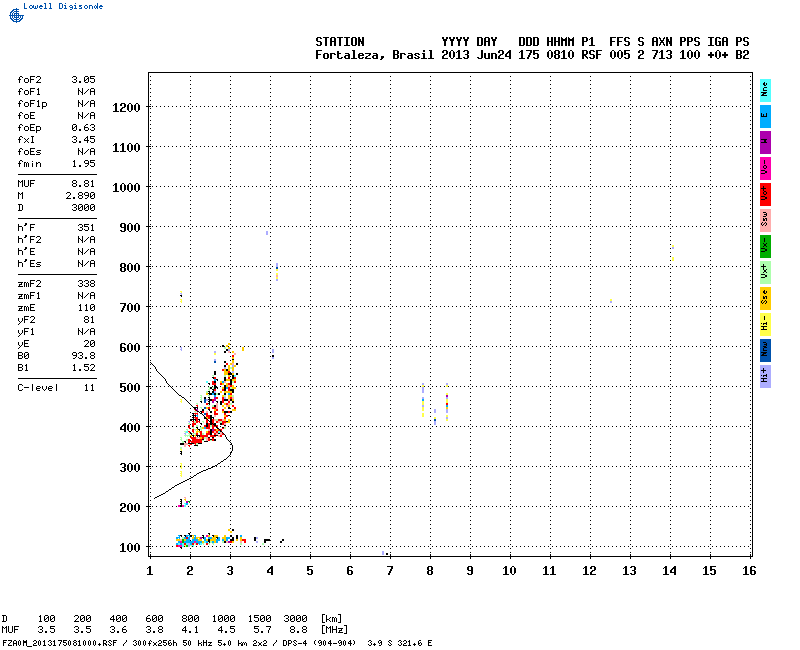Select the date text Jun24
This screenshot has width=800, height=650.
493,55
